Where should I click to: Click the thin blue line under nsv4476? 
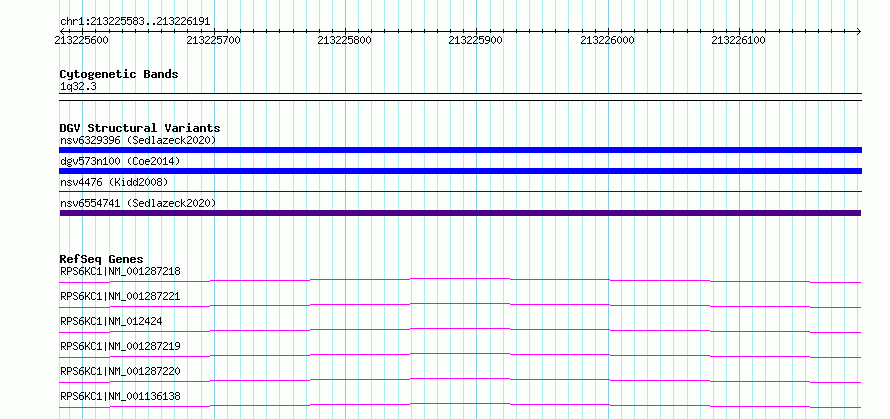coord(460,192)
